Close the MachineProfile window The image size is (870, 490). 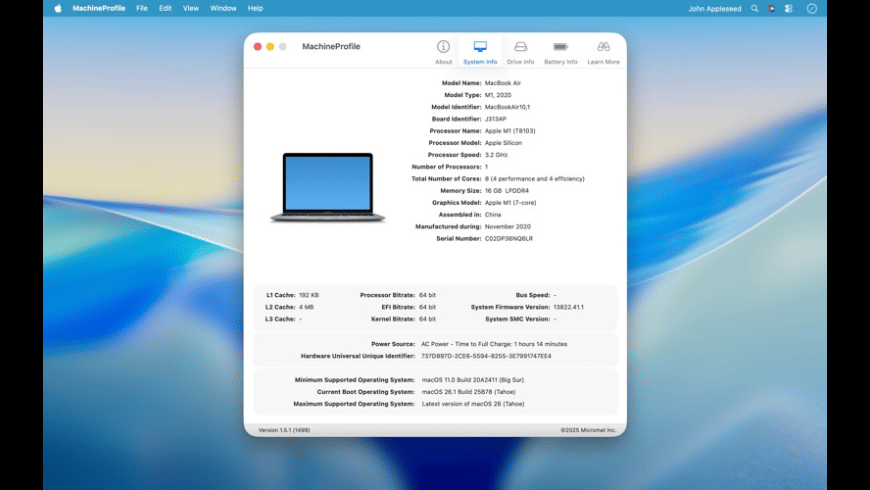click(x=257, y=47)
